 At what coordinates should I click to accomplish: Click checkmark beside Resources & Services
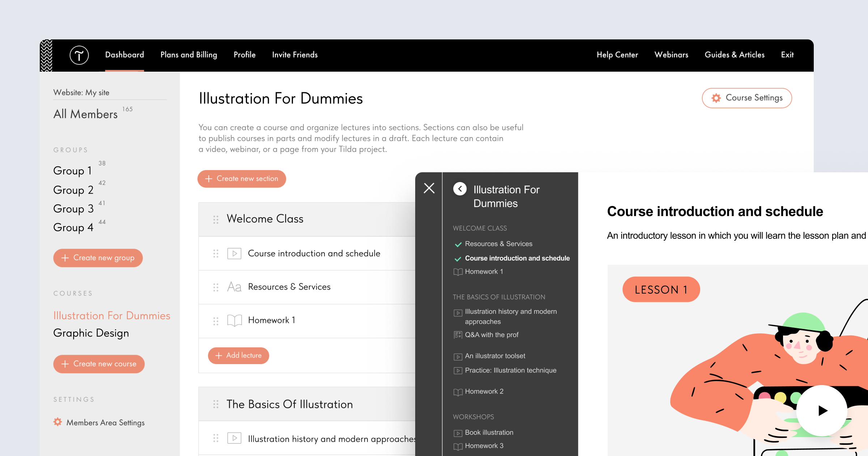(x=458, y=244)
